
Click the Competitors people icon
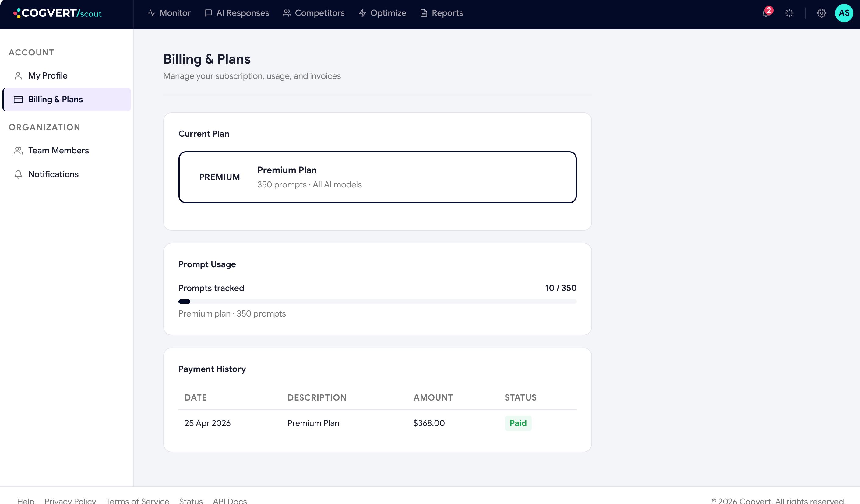[x=287, y=13]
